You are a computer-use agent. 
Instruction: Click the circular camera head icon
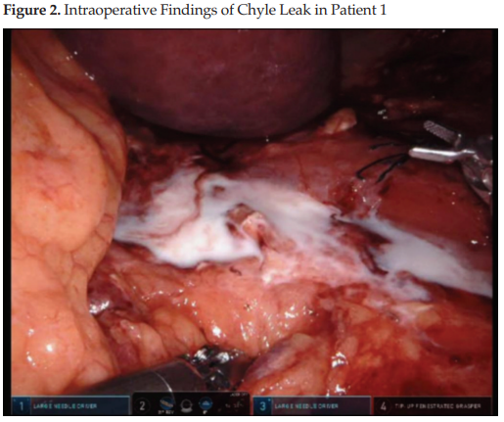[x=187, y=405]
